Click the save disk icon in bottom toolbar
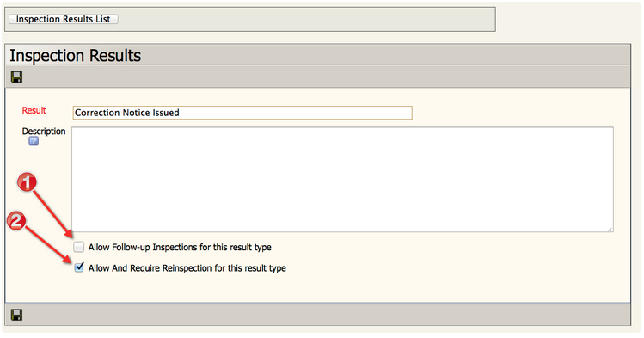The width and height of the screenshot is (644, 338). coord(16,315)
